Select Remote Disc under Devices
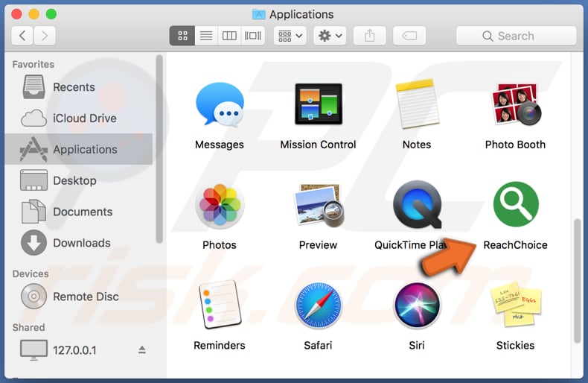This screenshot has height=383, width=588. [79, 297]
